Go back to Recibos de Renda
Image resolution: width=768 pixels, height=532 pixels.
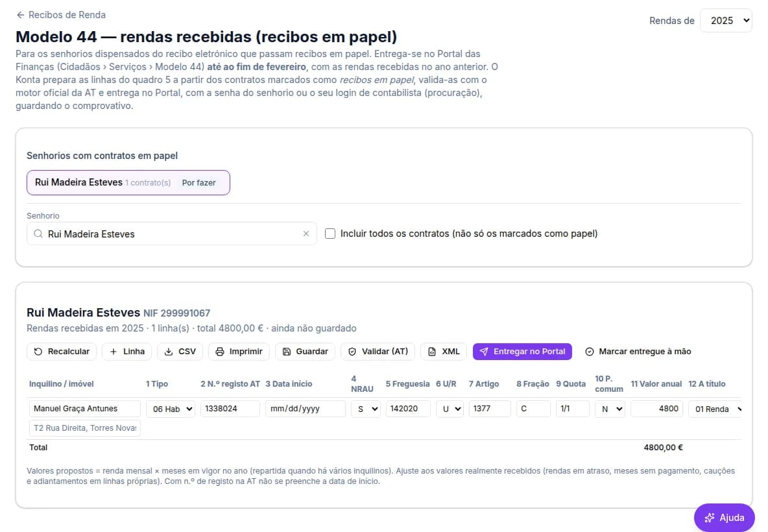click(x=61, y=15)
